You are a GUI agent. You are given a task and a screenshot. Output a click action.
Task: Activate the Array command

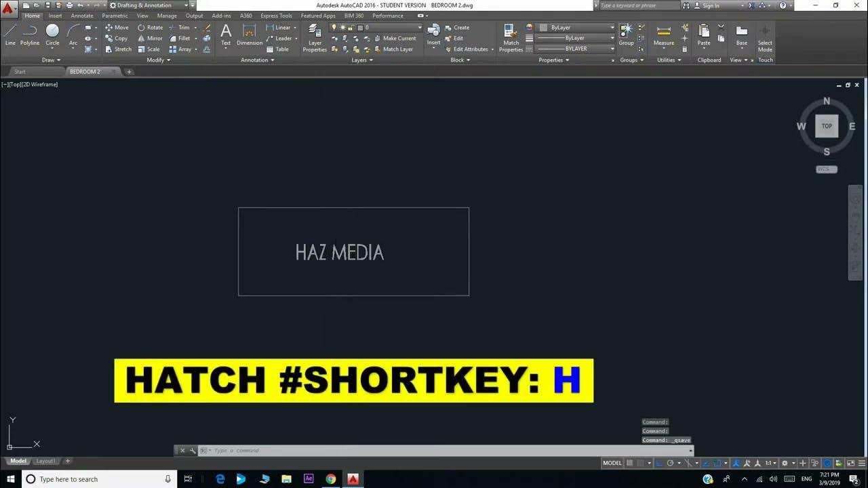(x=180, y=49)
